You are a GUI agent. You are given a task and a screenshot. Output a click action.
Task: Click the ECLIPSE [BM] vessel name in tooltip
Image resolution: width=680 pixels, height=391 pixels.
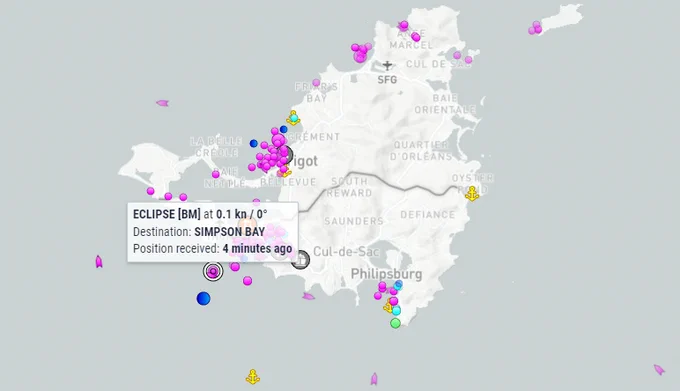click(167, 214)
